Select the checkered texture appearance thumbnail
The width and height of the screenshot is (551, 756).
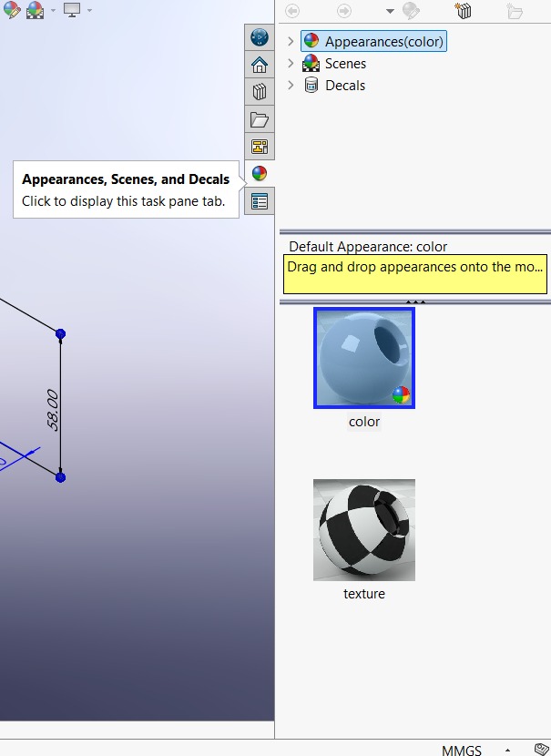tap(364, 530)
